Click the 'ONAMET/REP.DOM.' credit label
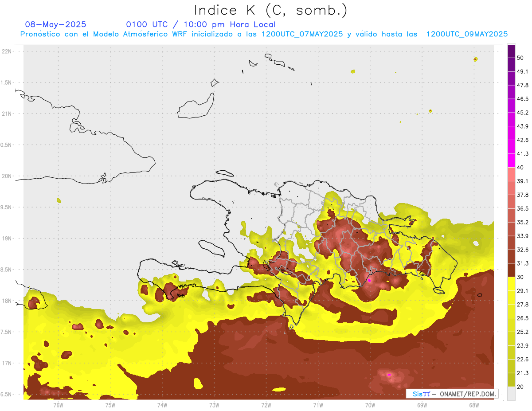The image size is (532, 411). (x=468, y=394)
